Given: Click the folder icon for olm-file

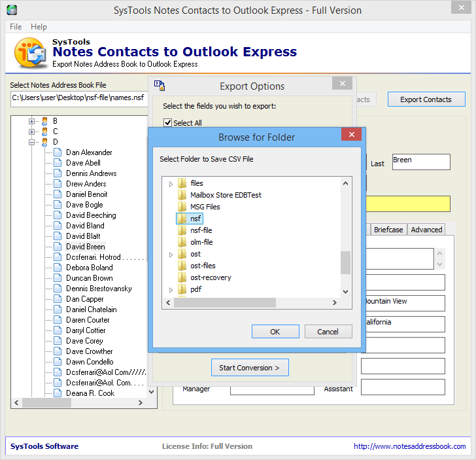Looking at the screenshot, I should click(x=182, y=242).
